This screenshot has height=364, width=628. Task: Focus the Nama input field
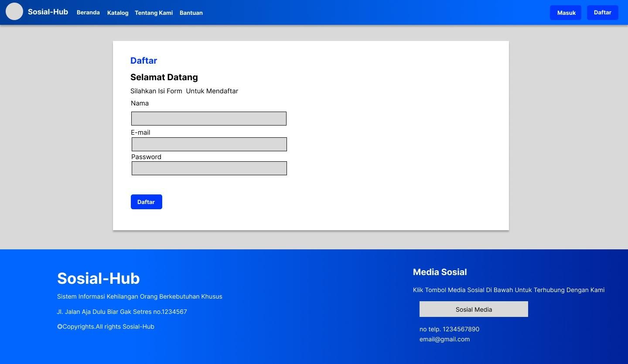(x=208, y=119)
